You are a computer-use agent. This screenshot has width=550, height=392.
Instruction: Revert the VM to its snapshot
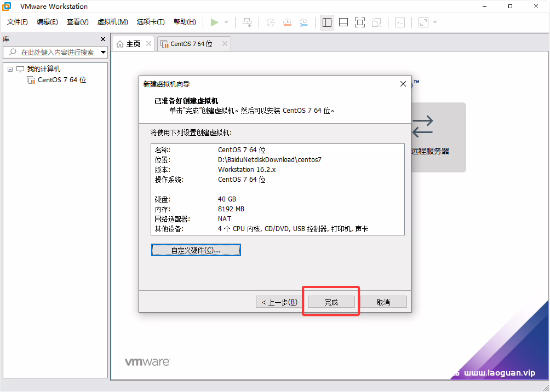tap(287, 22)
